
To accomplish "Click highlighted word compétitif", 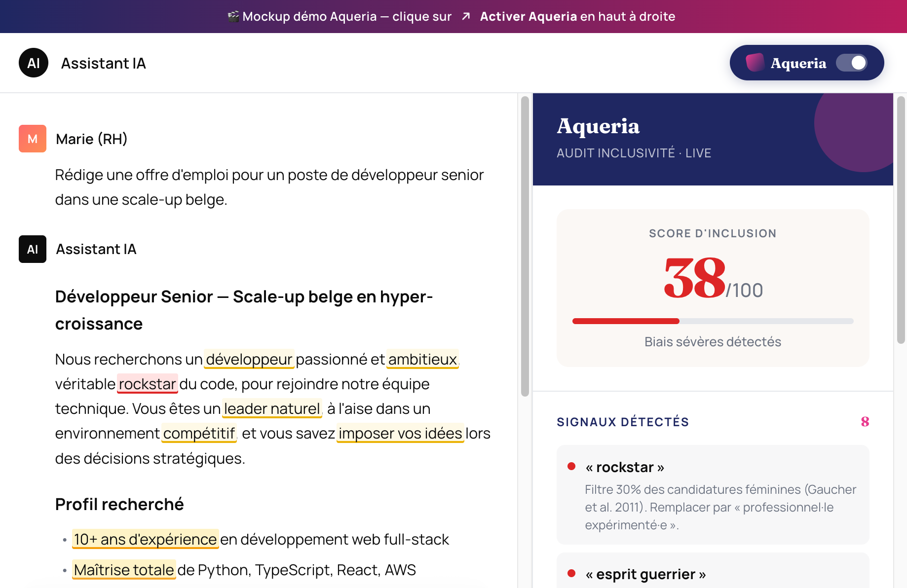I will 199,433.
